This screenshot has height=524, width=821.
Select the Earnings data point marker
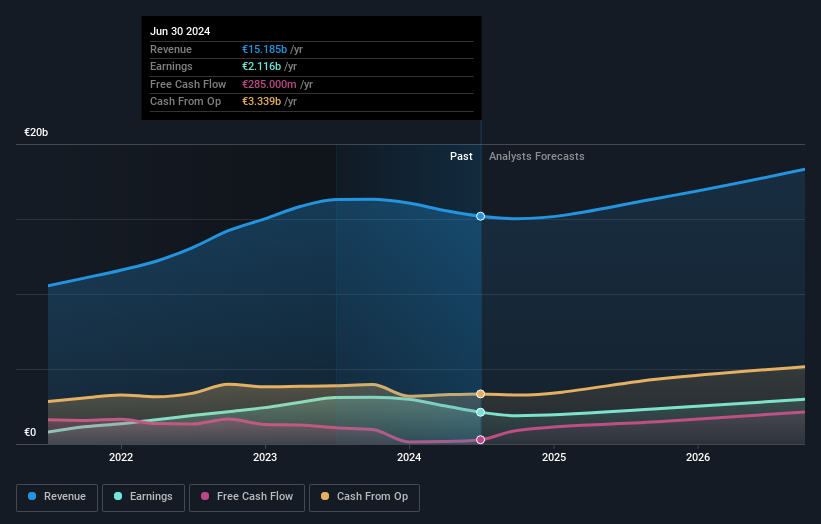tap(480, 412)
